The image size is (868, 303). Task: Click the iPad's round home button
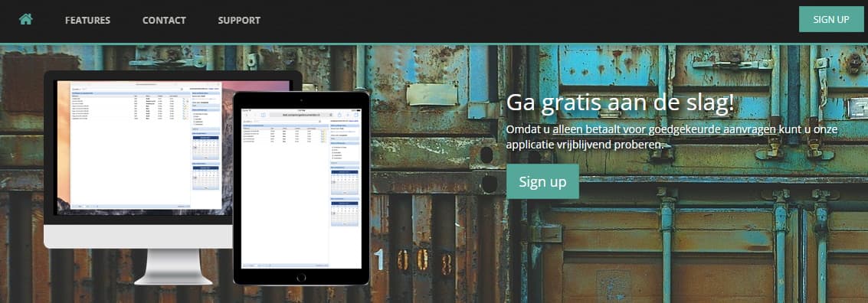[x=302, y=277]
